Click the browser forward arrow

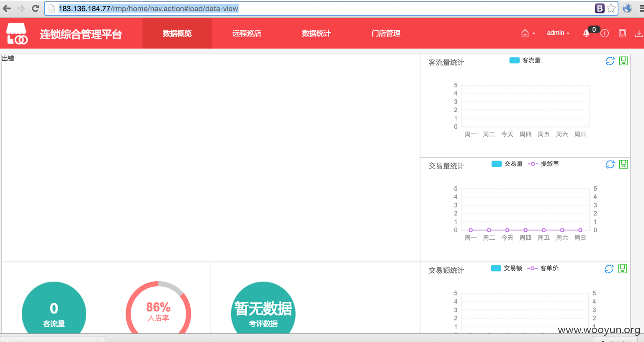click(x=21, y=8)
